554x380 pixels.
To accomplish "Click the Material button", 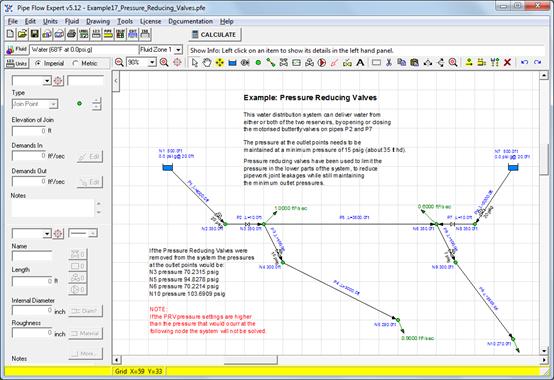I will click(x=85, y=333).
